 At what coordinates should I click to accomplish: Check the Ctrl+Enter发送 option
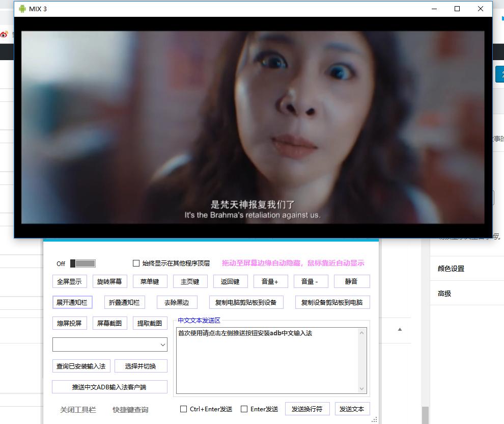(x=184, y=409)
